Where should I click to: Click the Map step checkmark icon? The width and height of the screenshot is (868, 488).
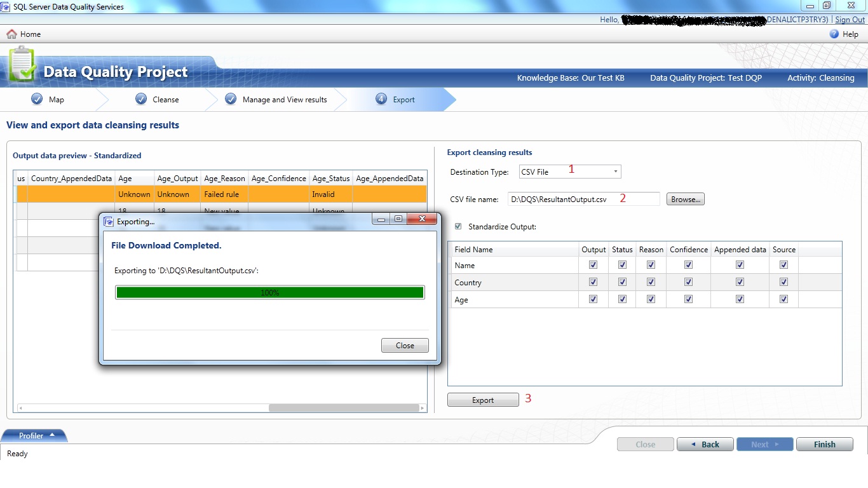(x=37, y=99)
